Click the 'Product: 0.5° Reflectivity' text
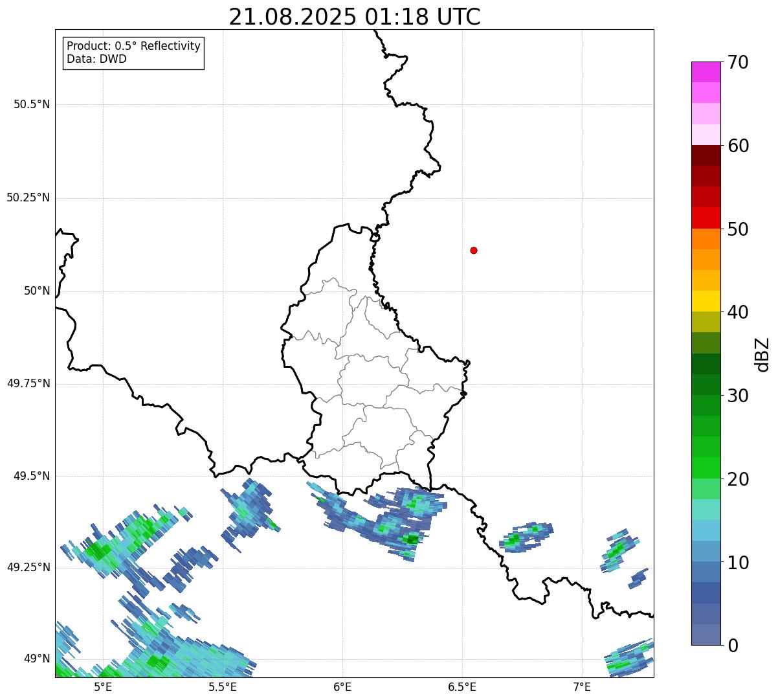The height and width of the screenshot is (700, 778). point(133,47)
